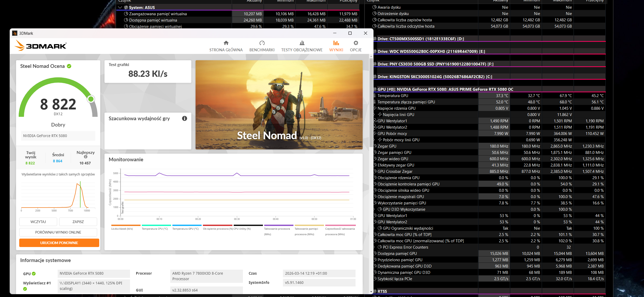Image resolution: width=644 pixels, height=297 pixels.
Task: Click the Opcje gear icon
Action: tap(356, 43)
